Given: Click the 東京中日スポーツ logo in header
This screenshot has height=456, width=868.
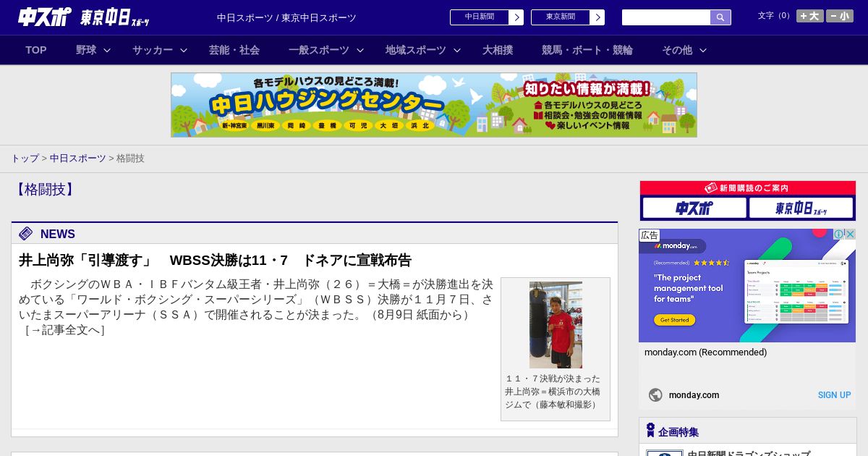Looking at the screenshot, I should point(115,17).
